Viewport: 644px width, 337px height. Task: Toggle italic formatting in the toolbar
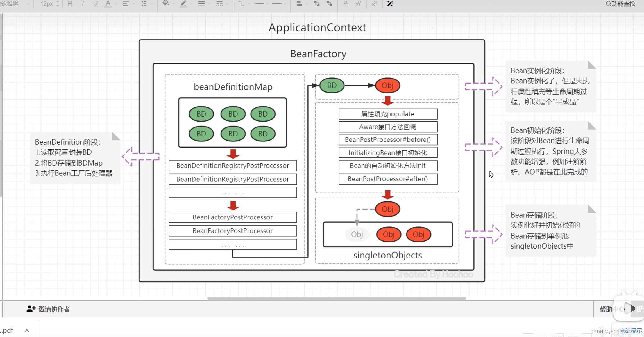tap(83, 4)
